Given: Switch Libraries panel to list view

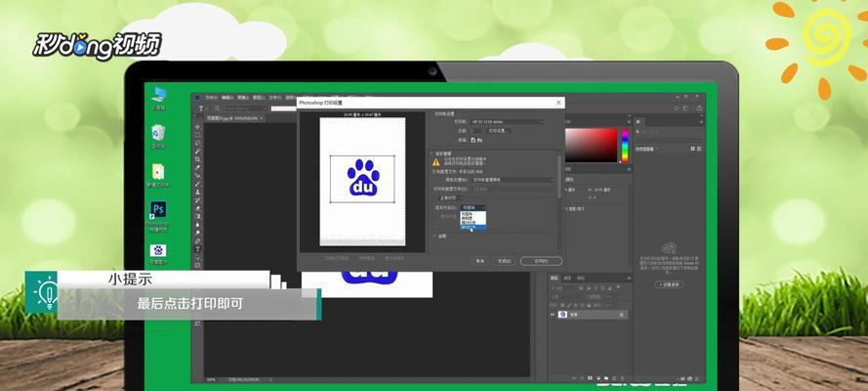Looking at the screenshot, I should pos(699,149).
